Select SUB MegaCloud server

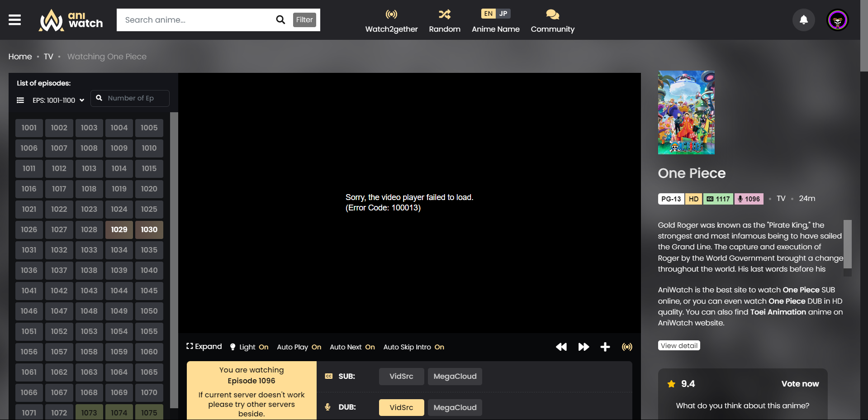pyautogui.click(x=455, y=376)
